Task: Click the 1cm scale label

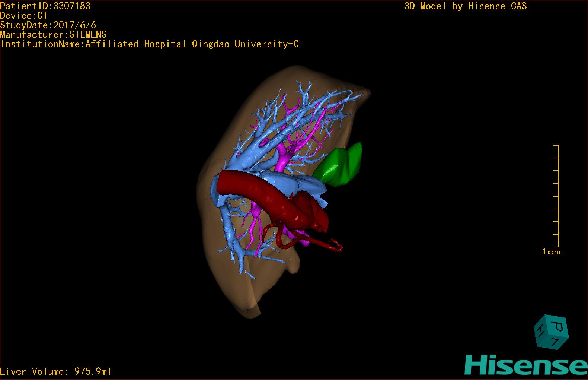Action: pyautogui.click(x=551, y=252)
